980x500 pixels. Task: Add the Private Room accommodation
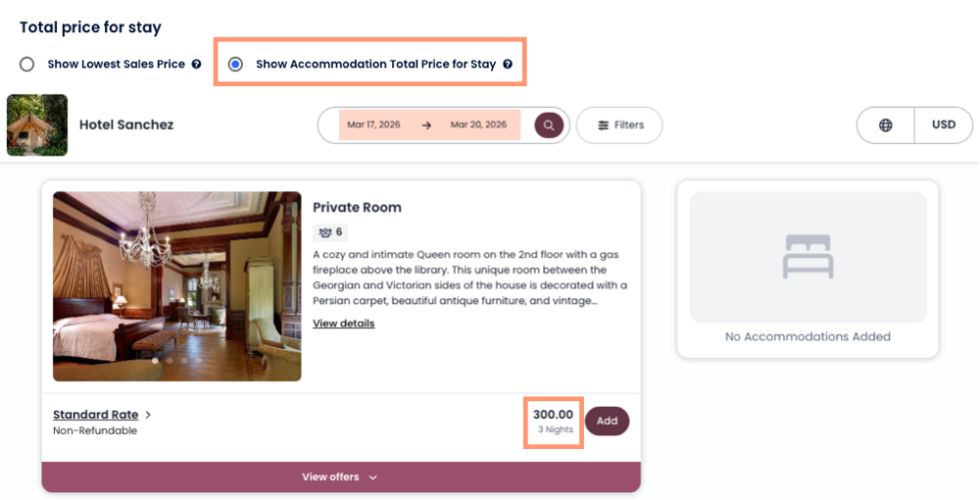[607, 421]
